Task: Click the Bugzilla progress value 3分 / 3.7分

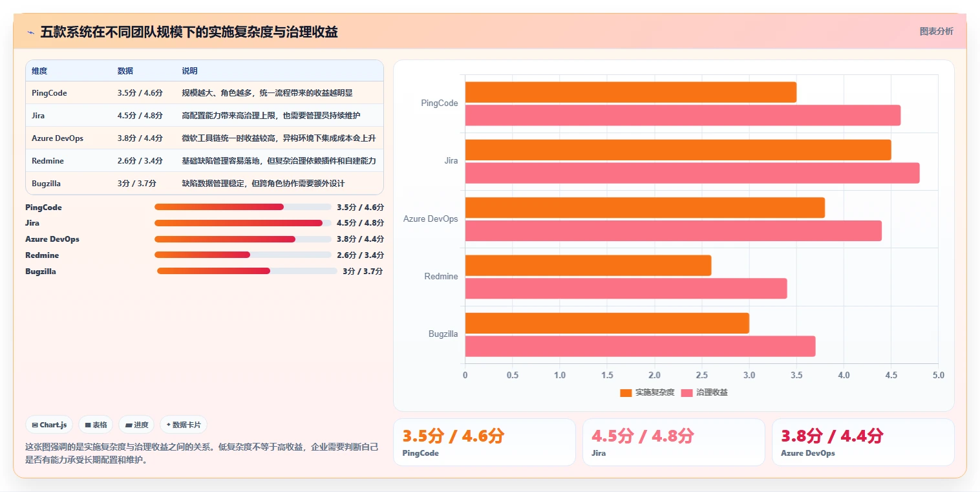Action: pyautogui.click(x=363, y=272)
